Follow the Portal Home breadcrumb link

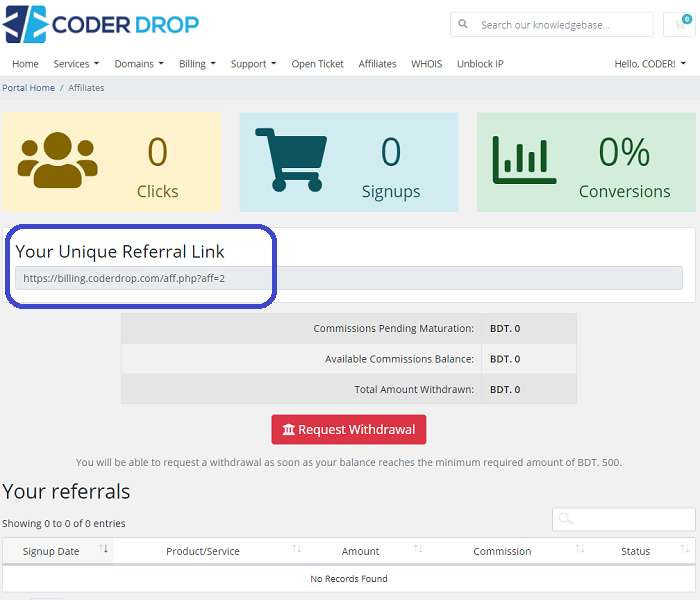[x=29, y=88]
